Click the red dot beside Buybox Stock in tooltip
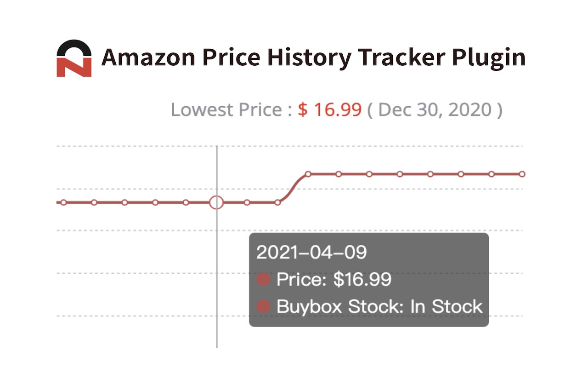Viewport: 588px width, 368px height. click(x=263, y=306)
